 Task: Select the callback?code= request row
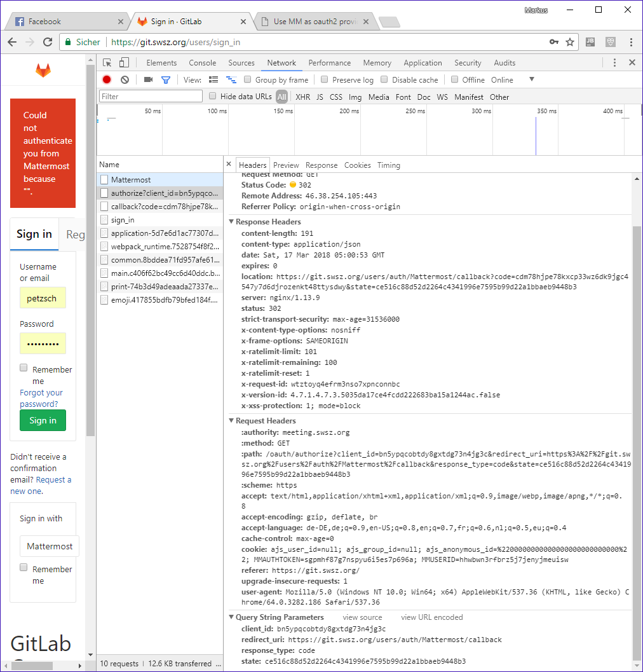coord(159,207)
